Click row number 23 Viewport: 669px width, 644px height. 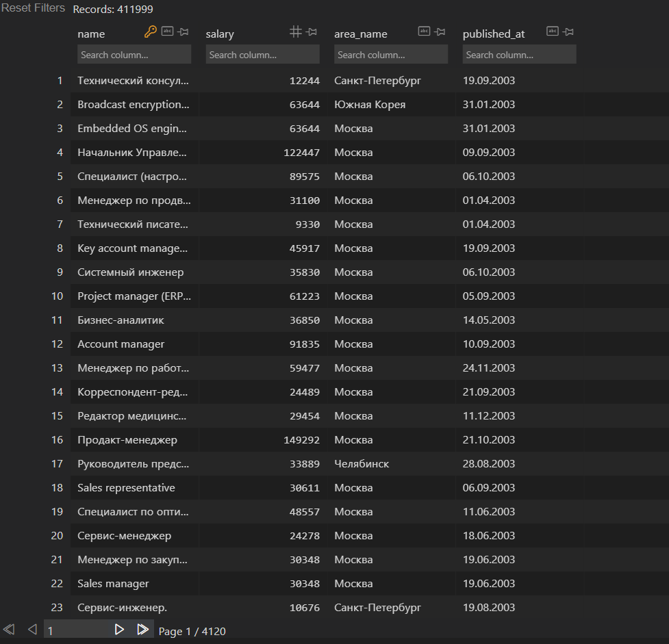click(57, 608)
